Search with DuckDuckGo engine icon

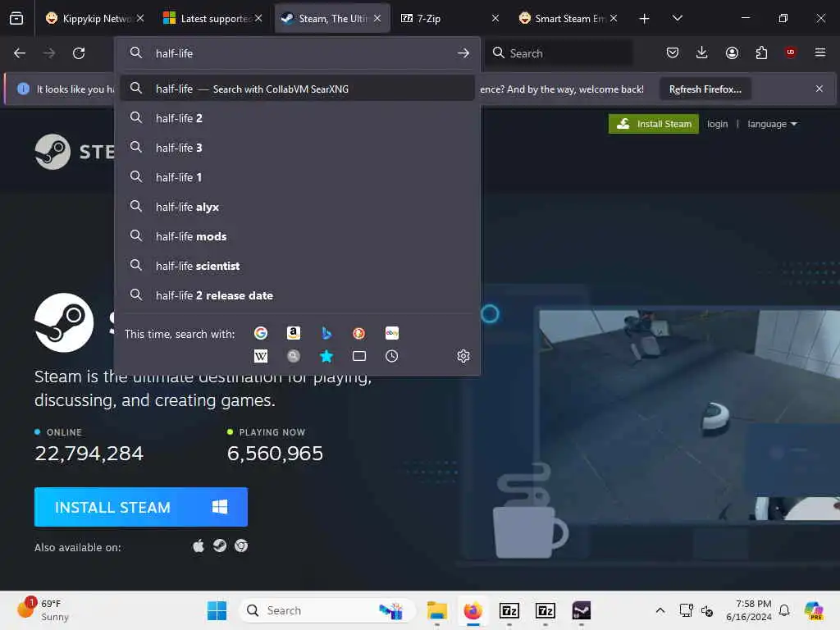click(359, 333)
